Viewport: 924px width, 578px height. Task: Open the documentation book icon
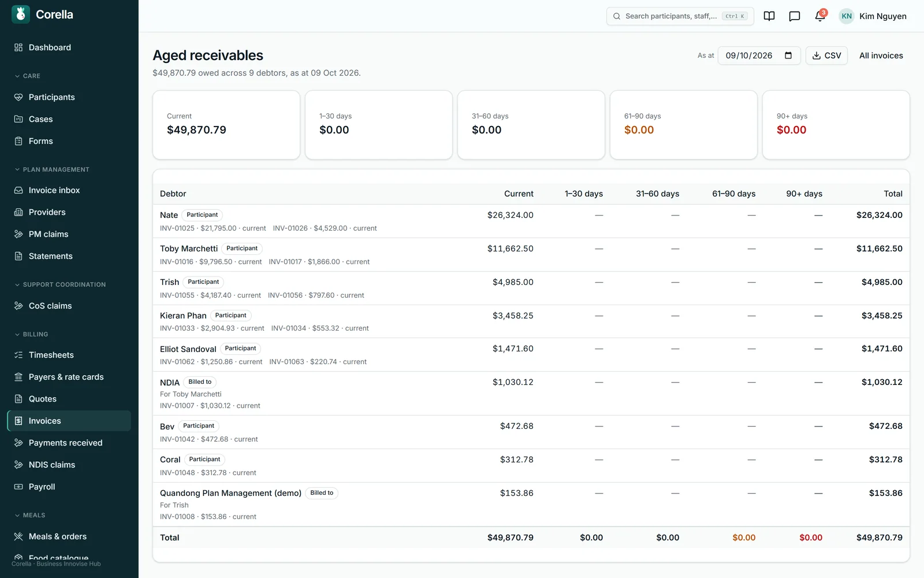769,16
